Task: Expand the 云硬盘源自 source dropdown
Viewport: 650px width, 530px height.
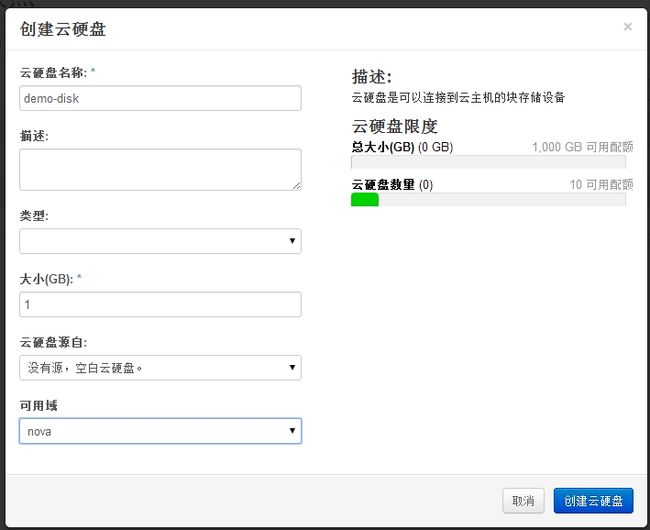Action: (160, 368)
